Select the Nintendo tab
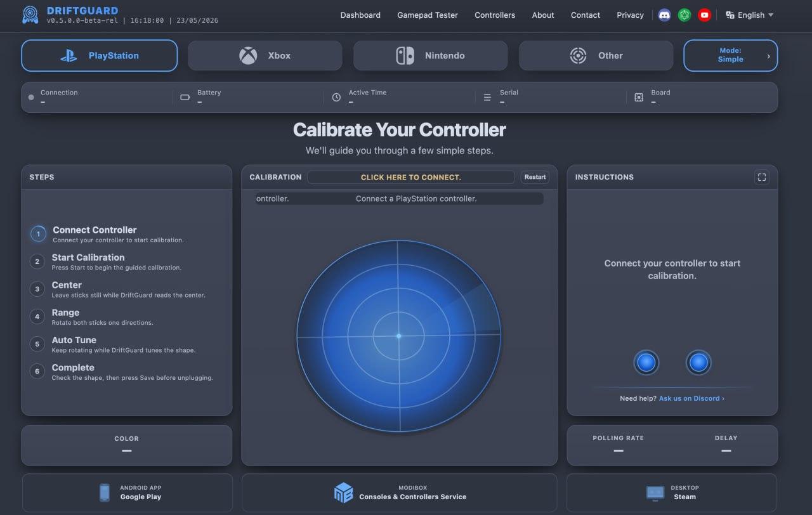The image size is (812, 515). (431, 56)
